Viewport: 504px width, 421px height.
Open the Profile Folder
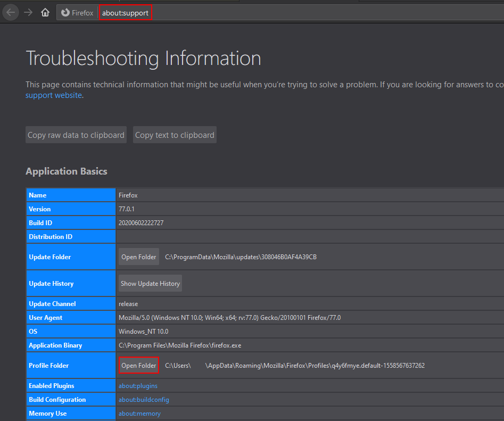pos(139,366)
